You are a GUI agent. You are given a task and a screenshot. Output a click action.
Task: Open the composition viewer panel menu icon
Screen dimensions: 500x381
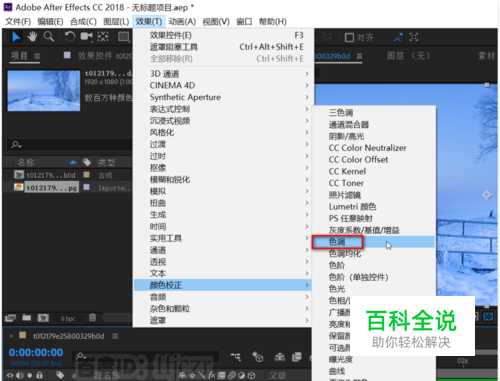(x=359, y=56)
